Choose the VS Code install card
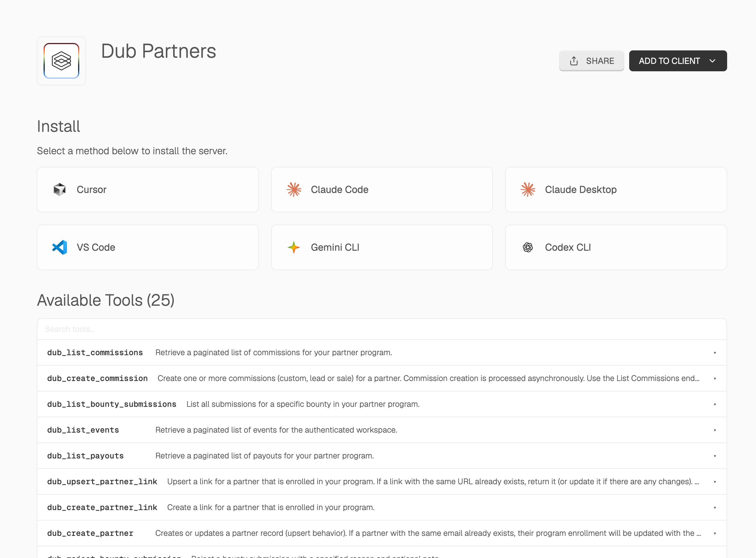 pyautogui.click(x=148, y=247)
